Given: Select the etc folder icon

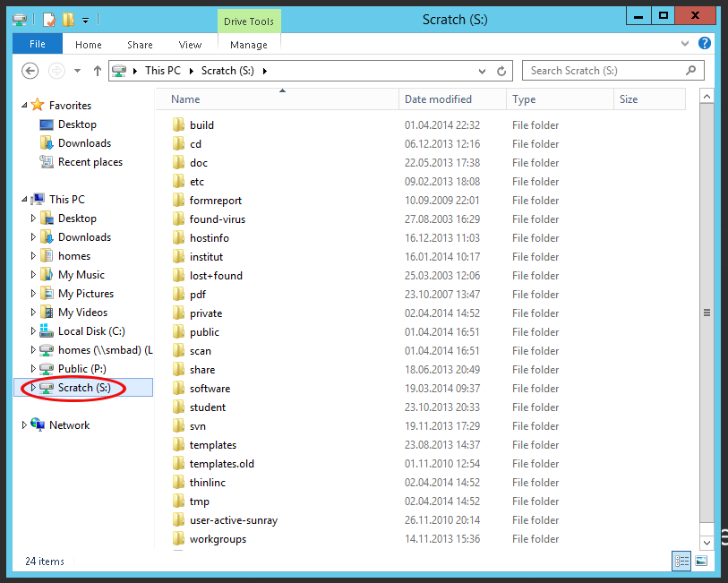Looking at the screenshot, I should tap(178, 181).
